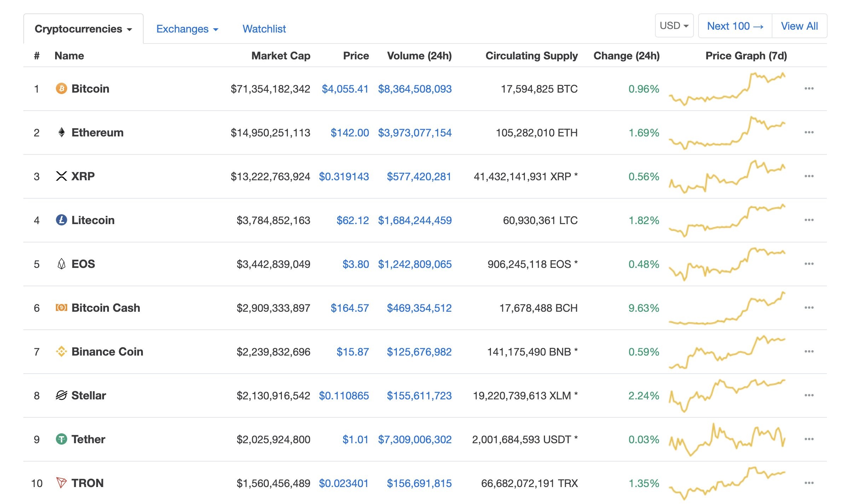858x504 pixels.
Task: Open Ethereum price link $142.00
Action: 349,133
